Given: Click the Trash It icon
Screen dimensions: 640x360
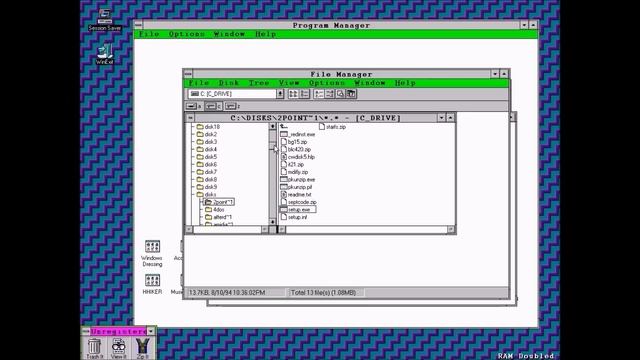Looking at the screenshot, I should click(94, 348).
